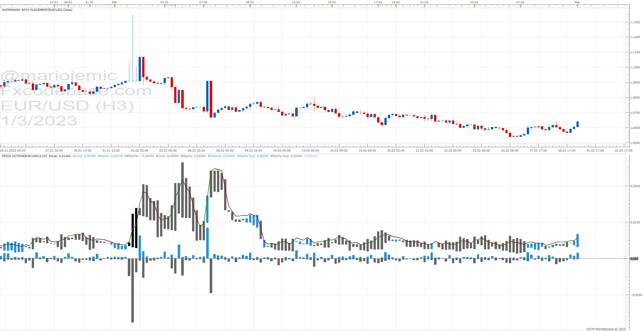Click the HCorp: 0,00348 output label
The height and width of the screenshot is (331, 644).
pyautogui.click(x=84, y=156)
